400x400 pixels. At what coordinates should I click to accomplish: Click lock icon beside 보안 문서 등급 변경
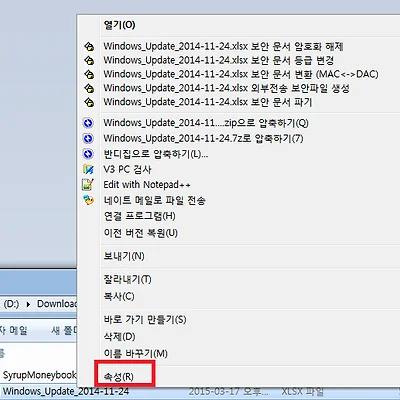[89, 60]
